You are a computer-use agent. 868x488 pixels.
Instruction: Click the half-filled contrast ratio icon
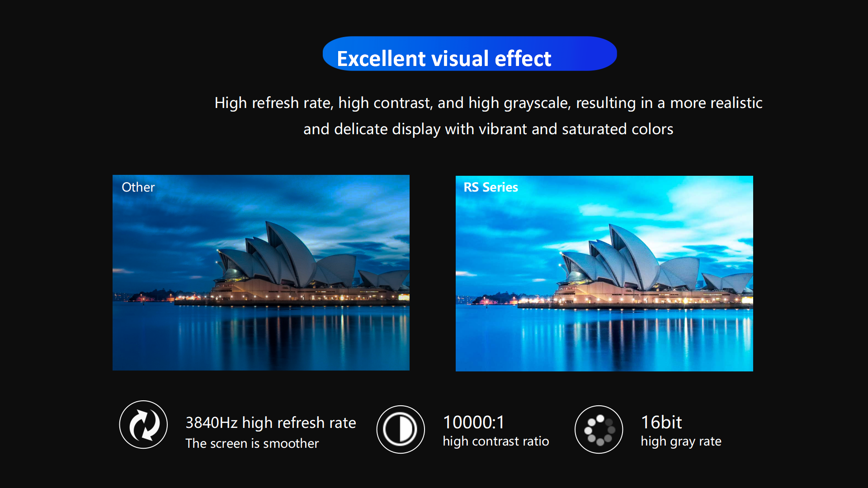tap(400, 429)
